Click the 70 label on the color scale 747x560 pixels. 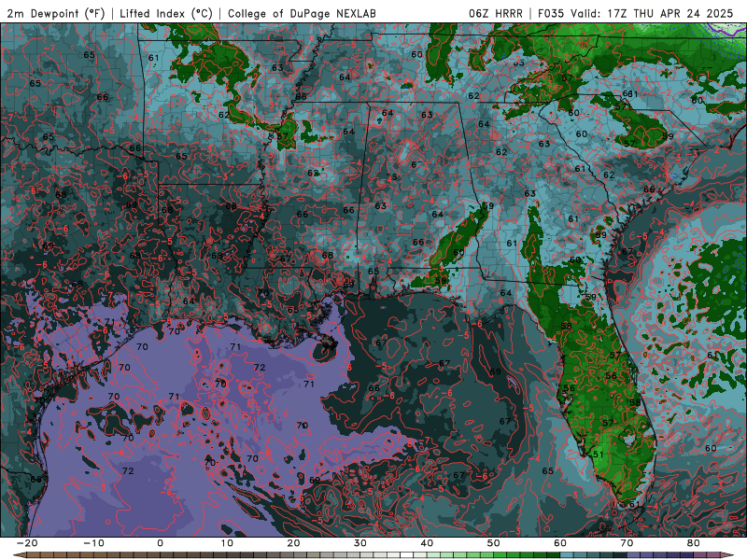tap(627, 543)
